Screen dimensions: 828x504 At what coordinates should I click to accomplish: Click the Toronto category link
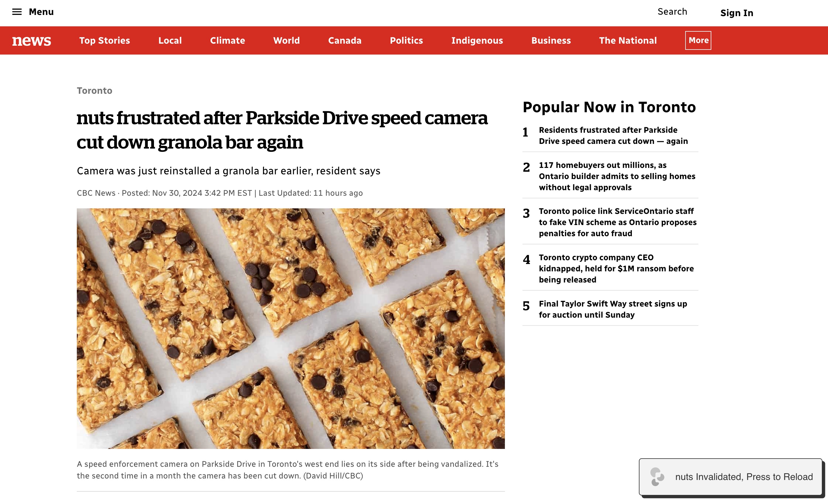pos(94,91)
